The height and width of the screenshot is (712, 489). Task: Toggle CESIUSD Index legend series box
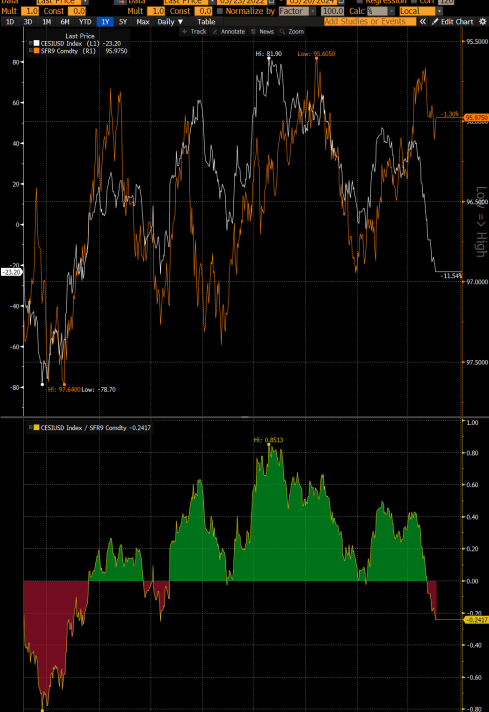click(30, 44)
